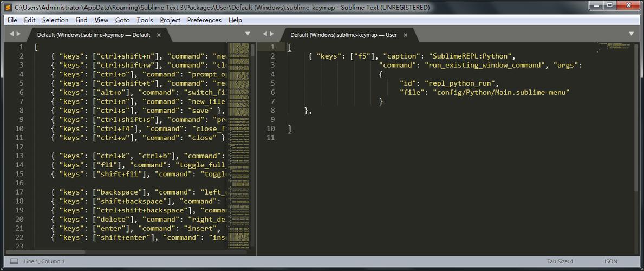Open tab list dropdown of left pane
Viewport: 644px width, 271px height.
(248, 34)
